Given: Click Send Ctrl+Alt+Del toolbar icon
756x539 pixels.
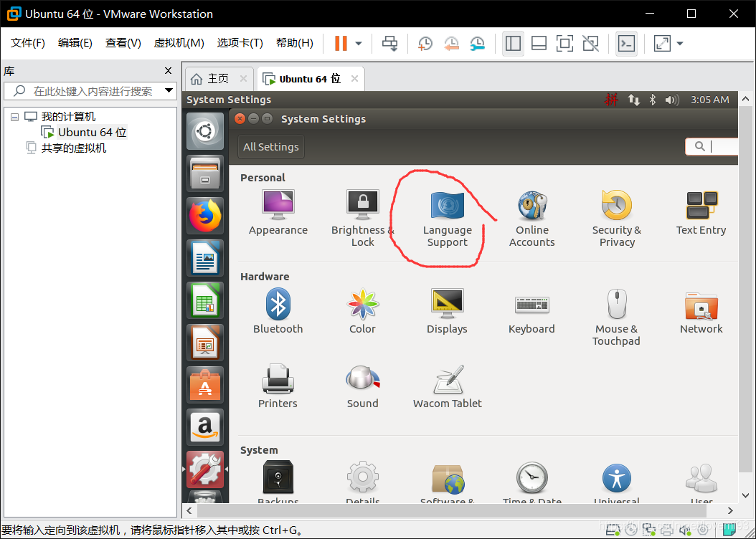Looking at the screenshot, I should [389, 43].
